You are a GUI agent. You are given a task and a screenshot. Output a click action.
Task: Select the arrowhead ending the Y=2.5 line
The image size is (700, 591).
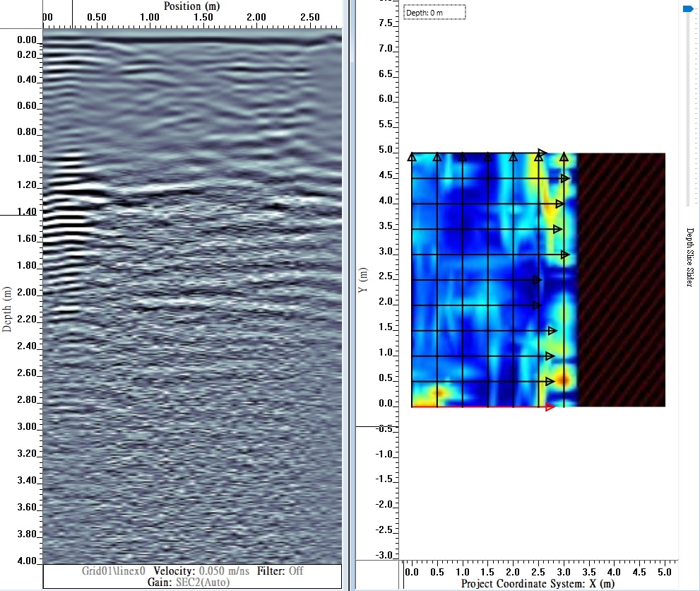pyautogui.click(x=538, y=281)
